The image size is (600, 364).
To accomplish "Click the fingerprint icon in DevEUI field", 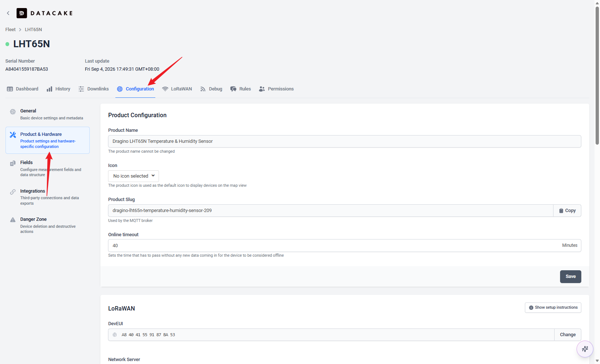I will pos(115,335).
